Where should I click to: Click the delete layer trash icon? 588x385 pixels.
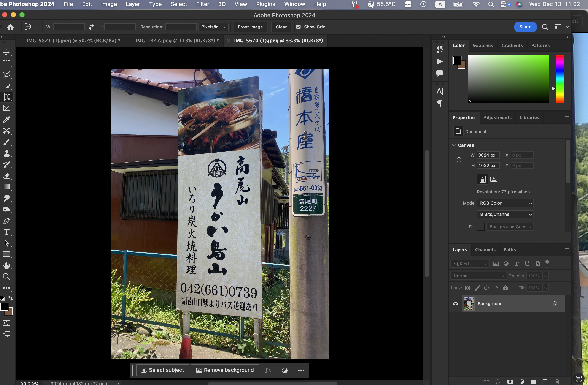click(557, 382)
